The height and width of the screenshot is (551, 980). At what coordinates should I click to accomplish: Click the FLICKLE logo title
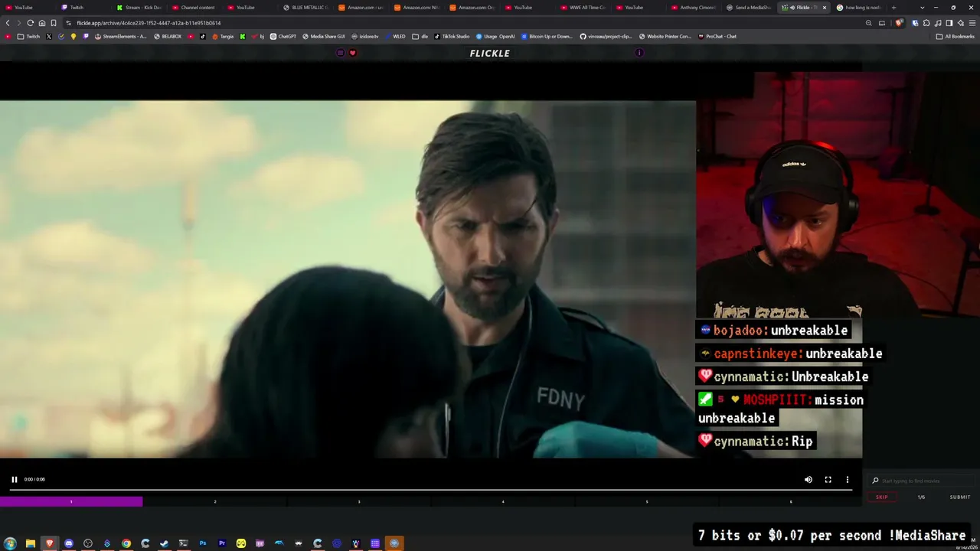point(490,53)
